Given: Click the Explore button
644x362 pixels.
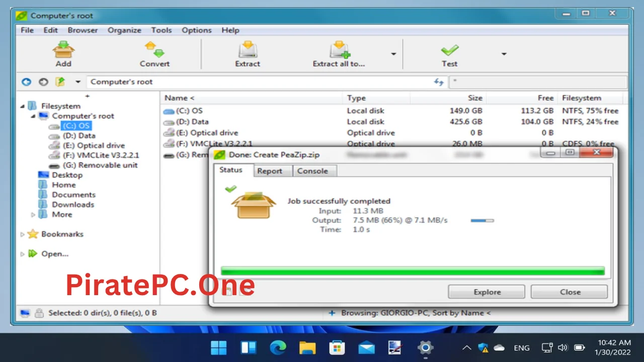Looking at the screenshot, I should point(487,292).
